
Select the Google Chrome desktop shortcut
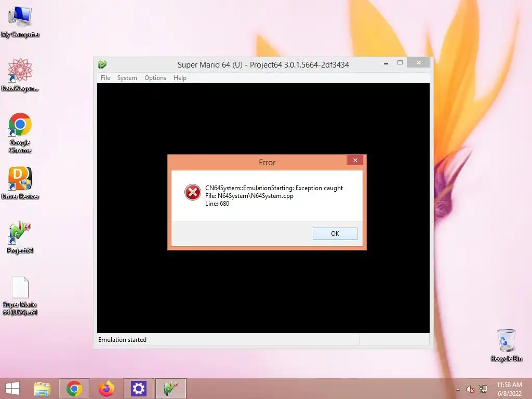click(20, 133)
